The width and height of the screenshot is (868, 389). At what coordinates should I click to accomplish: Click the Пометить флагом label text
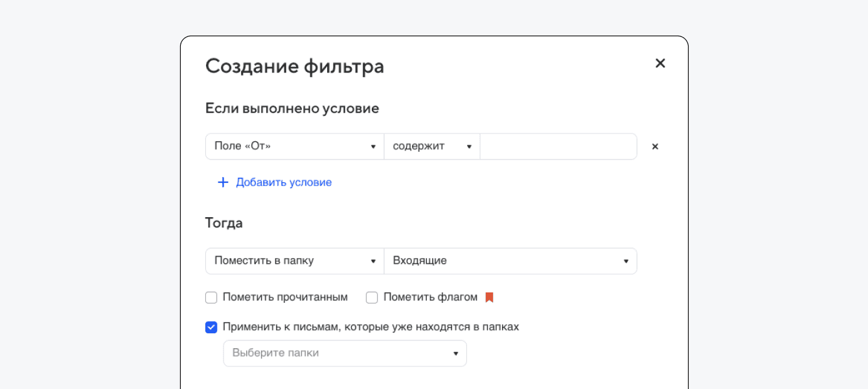430,298
